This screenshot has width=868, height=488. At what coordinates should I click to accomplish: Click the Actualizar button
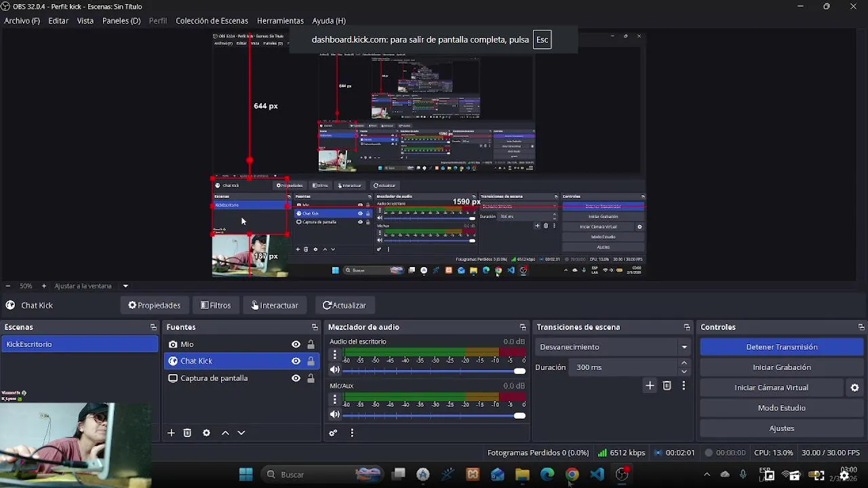click(x=344, y=306)
